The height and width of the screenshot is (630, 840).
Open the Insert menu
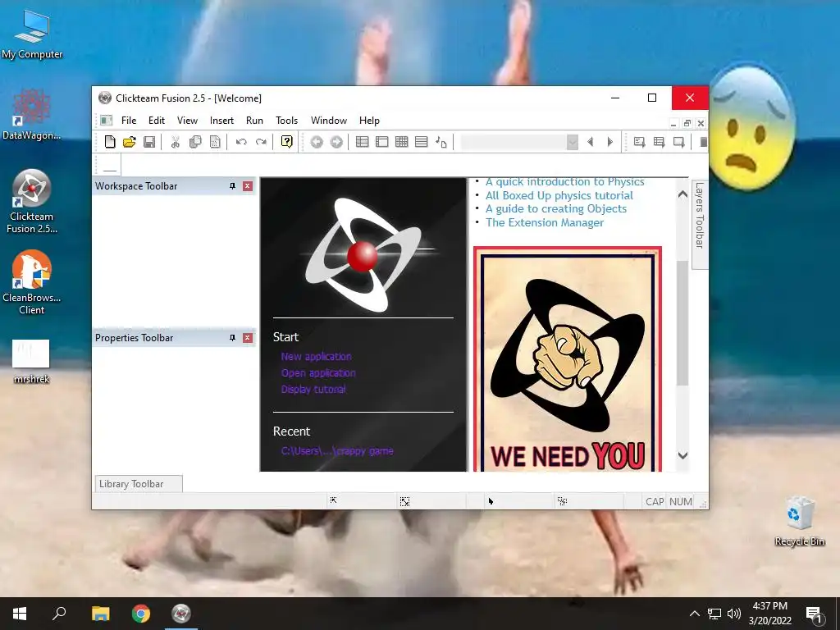(221, 121)
